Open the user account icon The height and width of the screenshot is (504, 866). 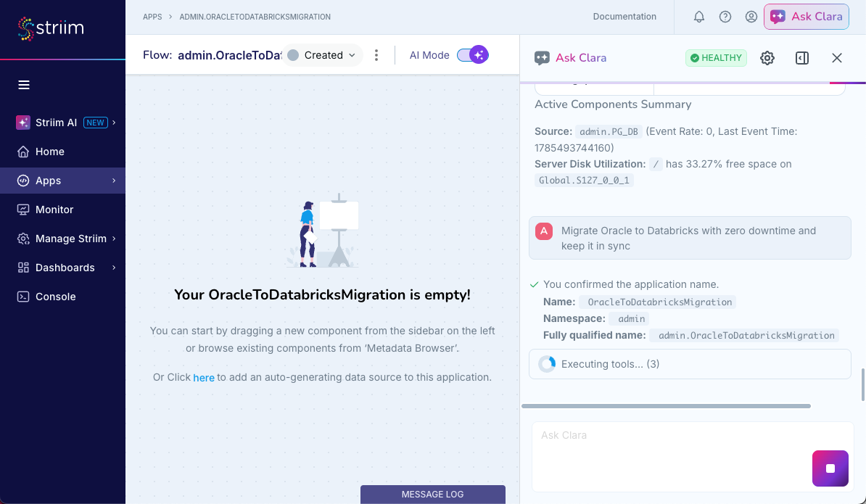coord(751,17)
